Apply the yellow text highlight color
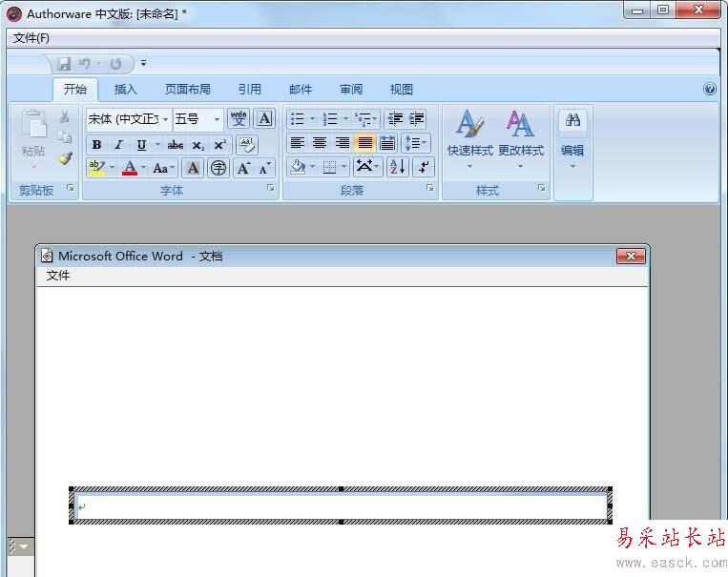The width and height of the screenshot is (728, 577). click(x=96, y=168)
